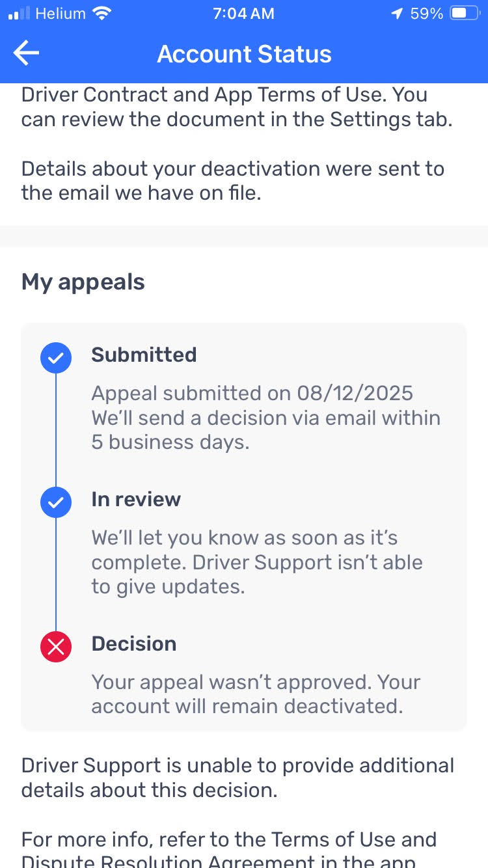Tap the In review step label
Viewport: 488px width, 868px height.
[136, 499]
